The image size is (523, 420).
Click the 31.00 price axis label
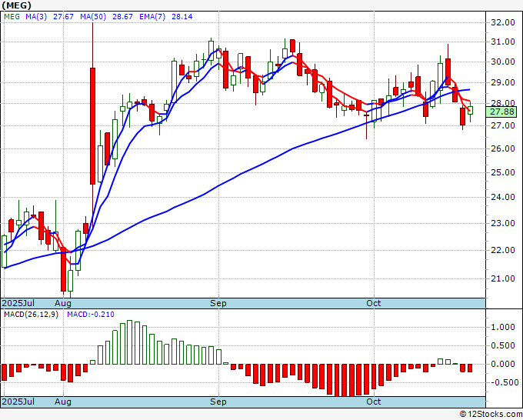click(503, 42)
